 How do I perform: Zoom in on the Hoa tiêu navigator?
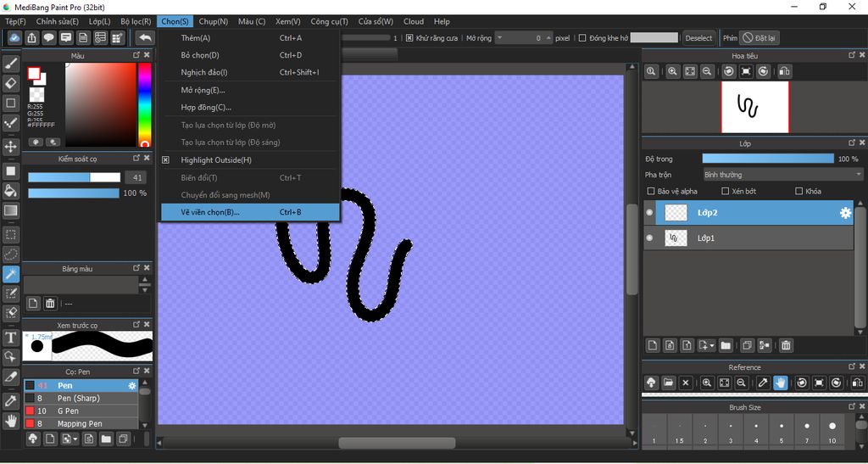(x=672, y=71)
